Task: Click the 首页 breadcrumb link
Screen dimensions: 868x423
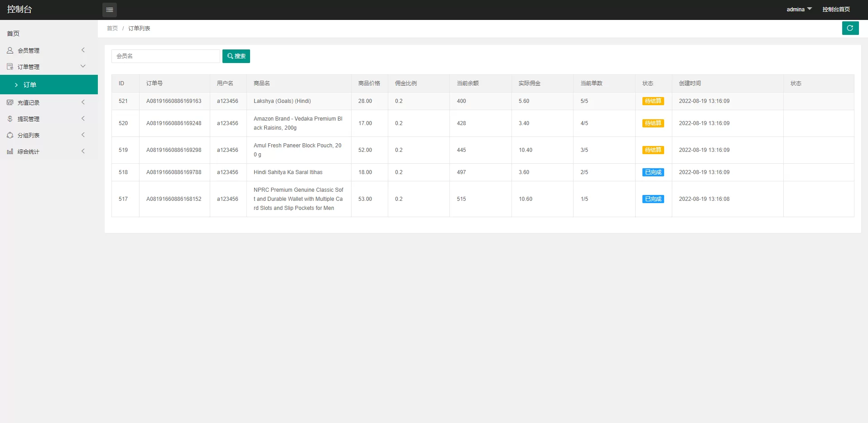Action: [x=112, y=29]
